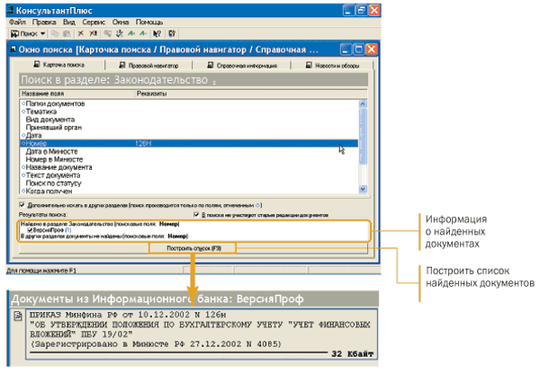Screen dimensions: 540x392
Task: Click the A- decrease font icon
Action: [143, 33]
